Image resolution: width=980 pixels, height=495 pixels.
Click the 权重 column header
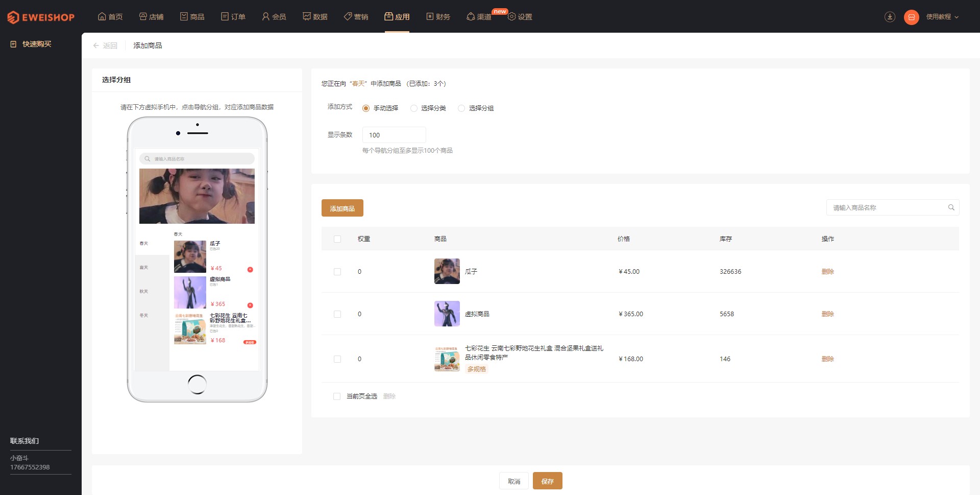[x=364, y=239]
